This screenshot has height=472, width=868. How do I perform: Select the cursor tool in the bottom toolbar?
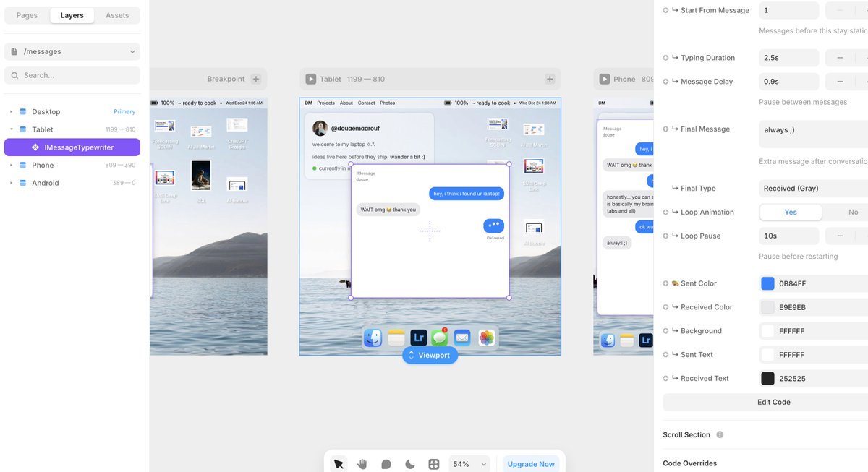click(338, 464)
